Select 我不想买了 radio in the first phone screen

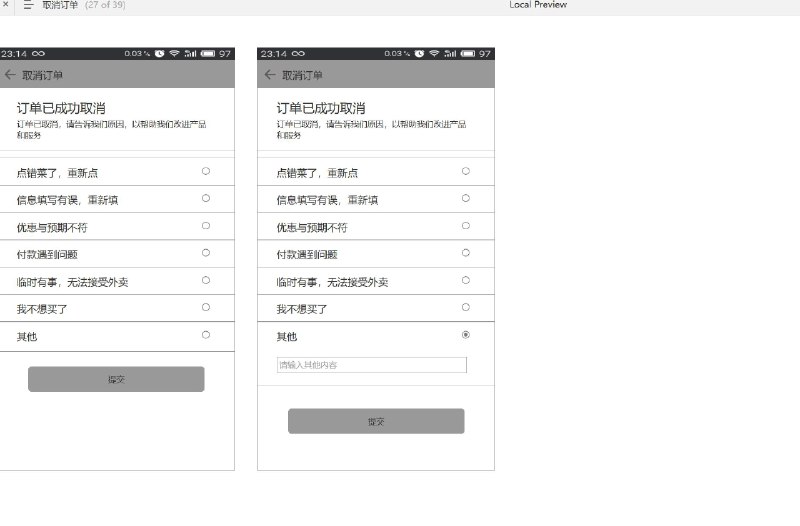[206, 307]
